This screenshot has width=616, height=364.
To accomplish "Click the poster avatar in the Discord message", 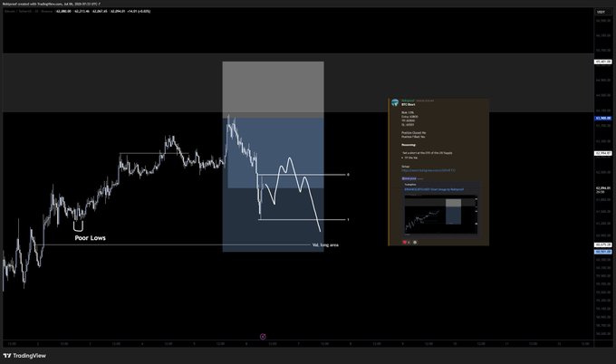I will click(x=395, y=102).
